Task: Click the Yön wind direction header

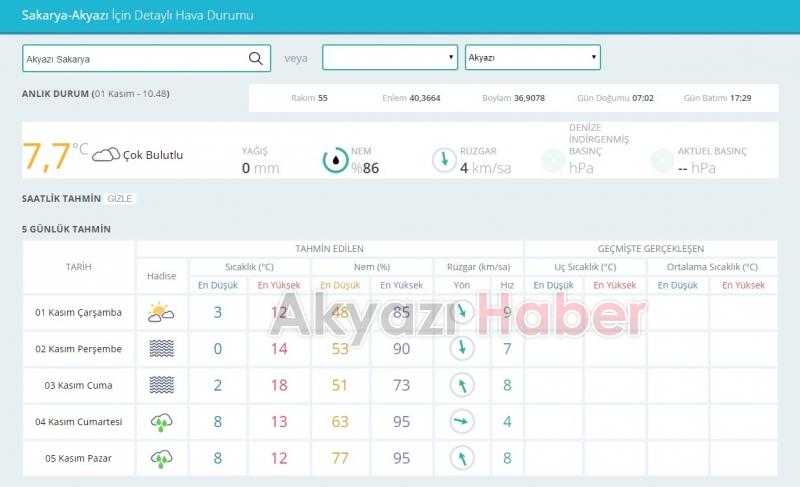Action: click(x=462, y=285)
